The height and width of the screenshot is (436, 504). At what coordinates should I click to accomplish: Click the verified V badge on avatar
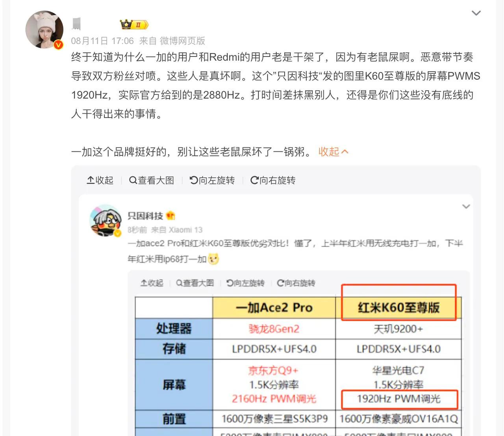coord(58,45)
